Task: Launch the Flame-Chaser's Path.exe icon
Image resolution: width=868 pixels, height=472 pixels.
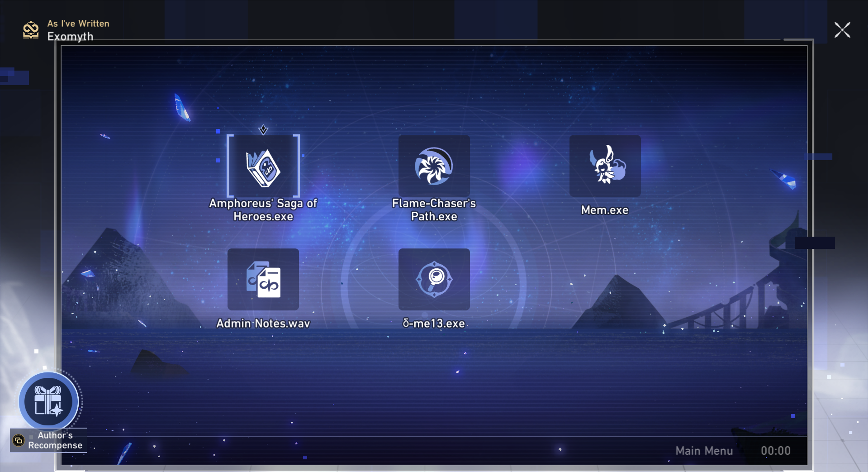Action: [434, 166]
